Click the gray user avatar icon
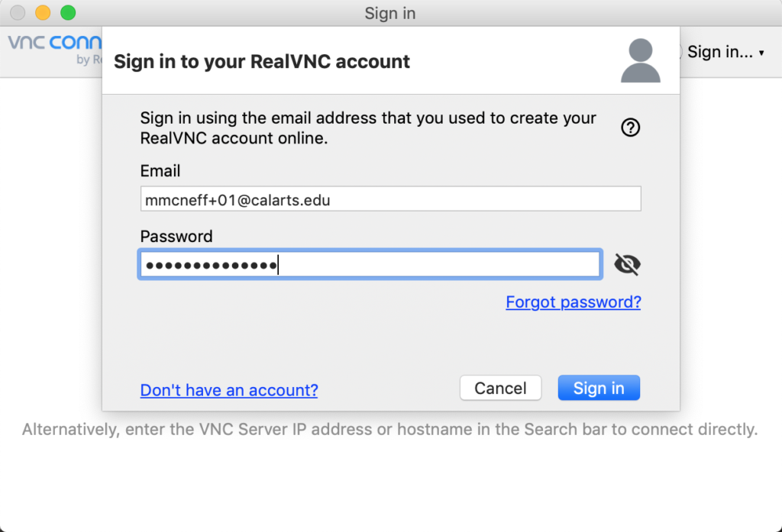 (641, 60)
